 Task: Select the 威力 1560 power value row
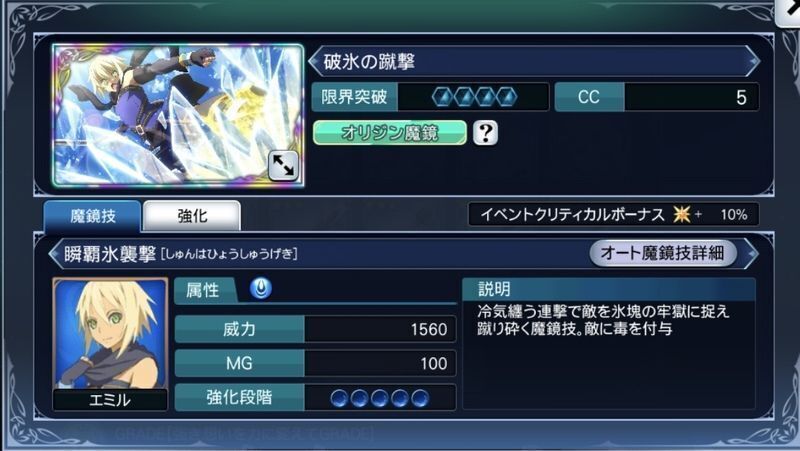pos(315,329)
